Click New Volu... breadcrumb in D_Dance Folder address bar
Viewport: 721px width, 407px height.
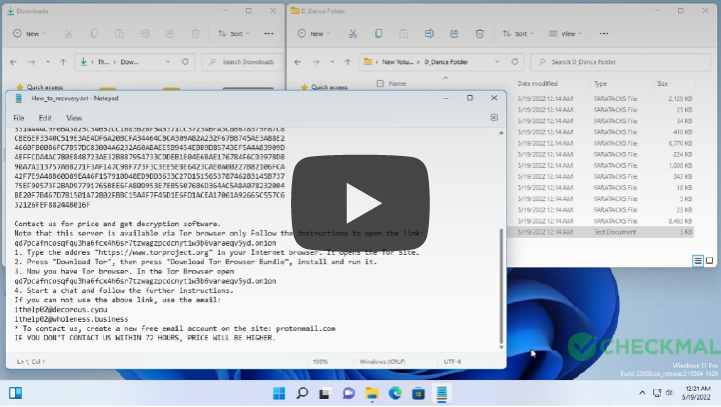pos(397,62)
